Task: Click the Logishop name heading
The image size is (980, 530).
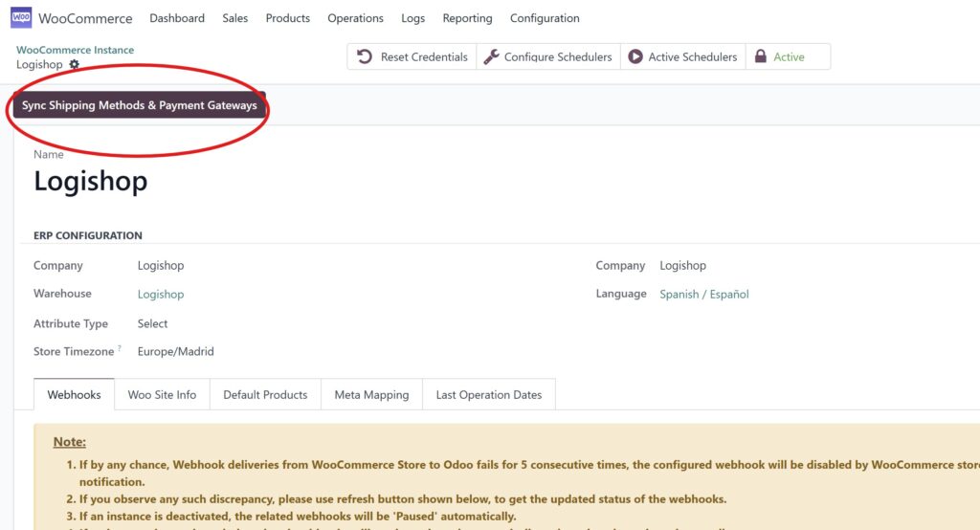Action: pos(91,181)
